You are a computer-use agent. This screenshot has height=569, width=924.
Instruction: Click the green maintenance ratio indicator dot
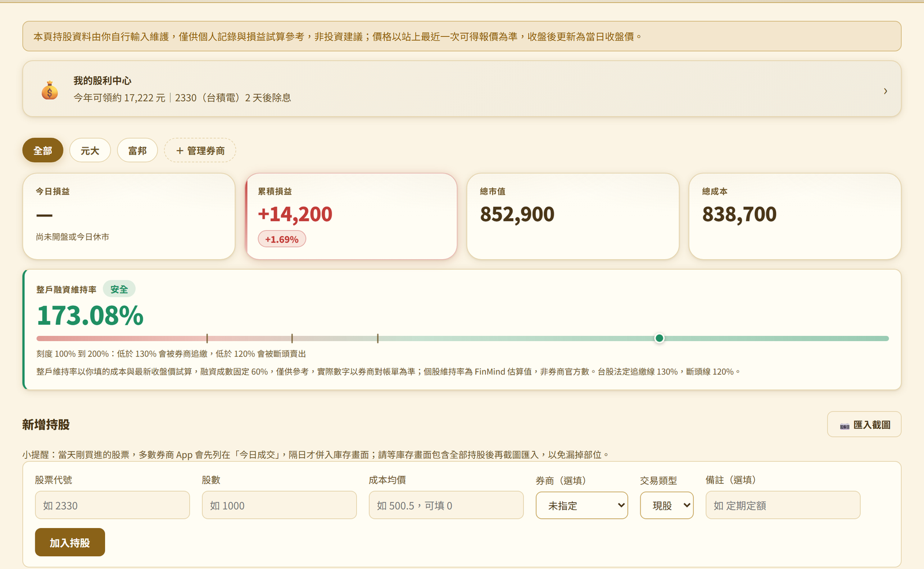pos(660,338)
